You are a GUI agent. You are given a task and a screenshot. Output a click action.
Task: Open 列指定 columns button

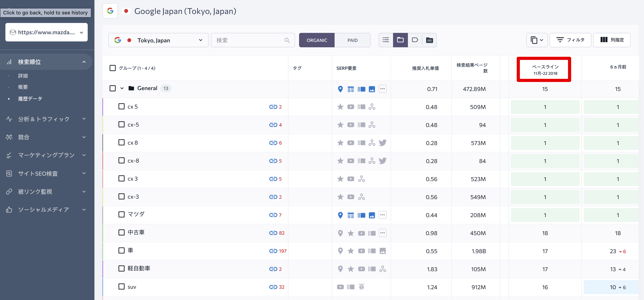pos(612,40)
